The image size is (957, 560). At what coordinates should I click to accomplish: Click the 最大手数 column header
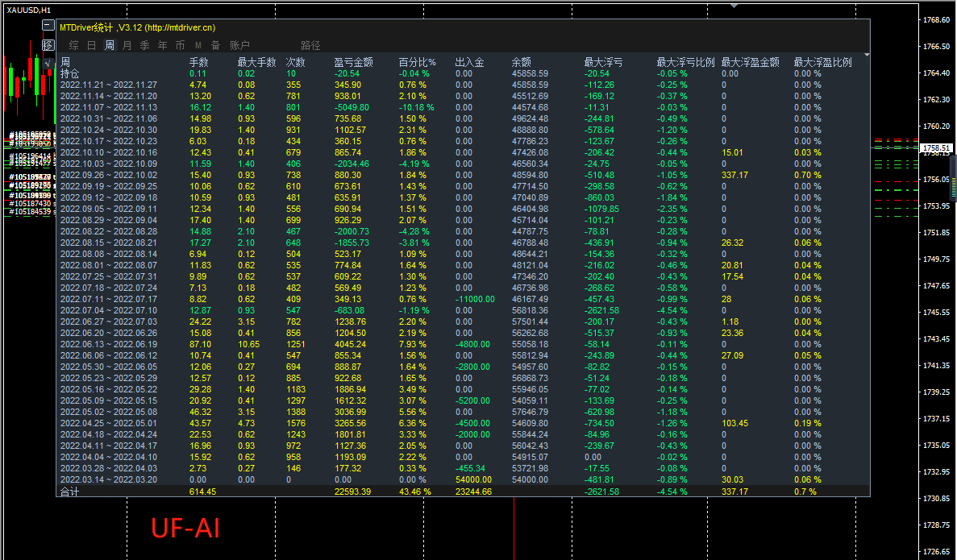[x=257, y=62]
